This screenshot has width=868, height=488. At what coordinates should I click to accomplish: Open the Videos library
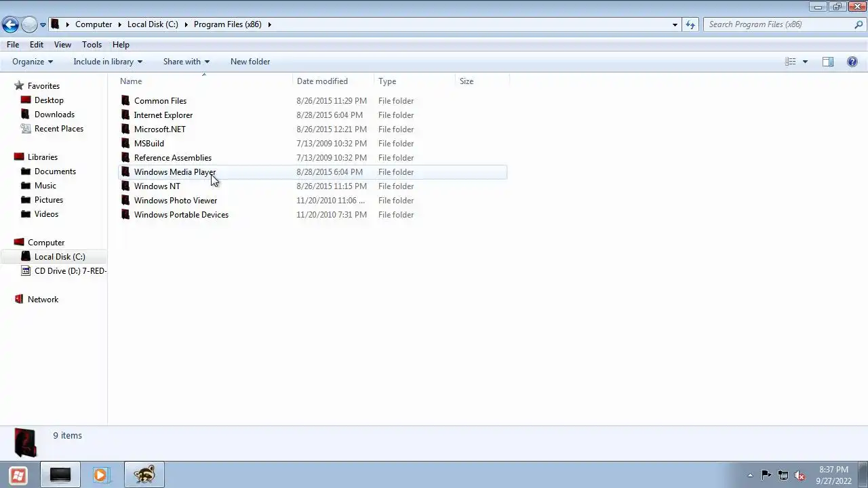pyautogui.click(x=46, y=214)
